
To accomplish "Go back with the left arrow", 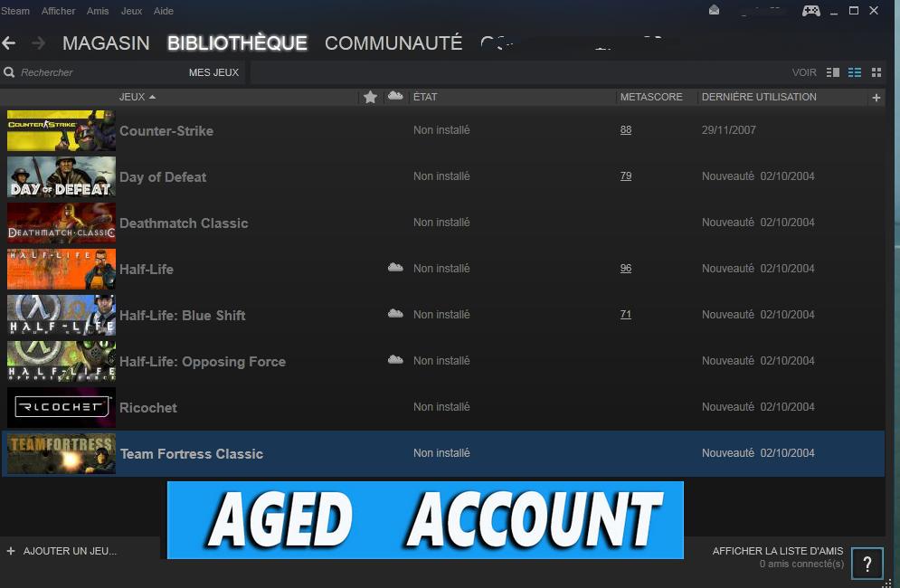I will tap(9, 43).
